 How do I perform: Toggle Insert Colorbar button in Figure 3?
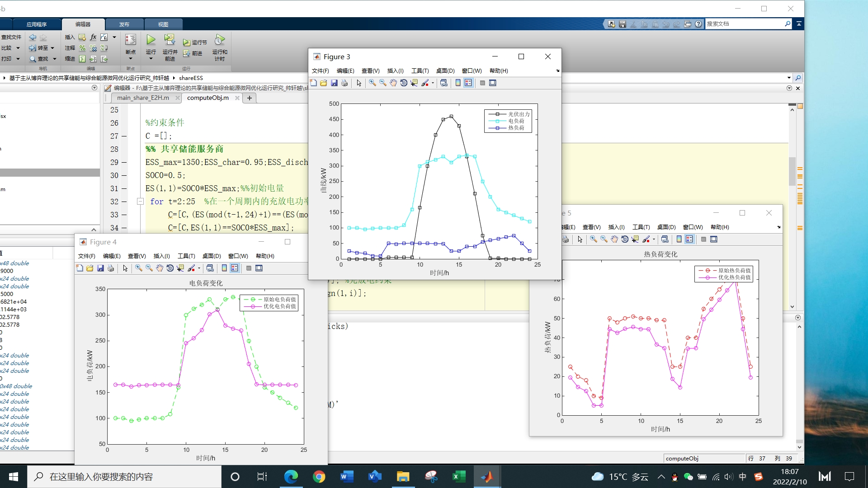click(x=458, y=83)
